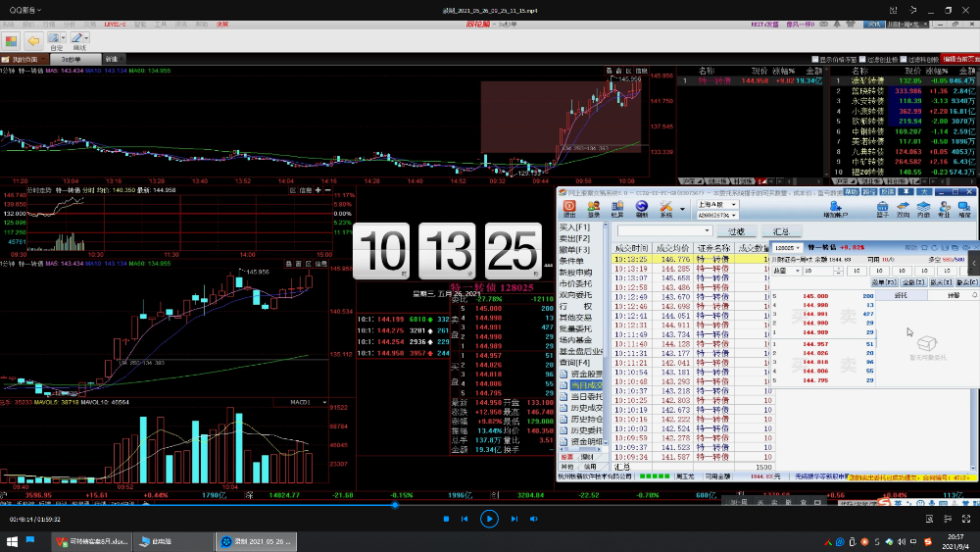Click the 双向 two-way arrows icon
The height and width of the screenshot is (552, 980).
click(903, 209)
